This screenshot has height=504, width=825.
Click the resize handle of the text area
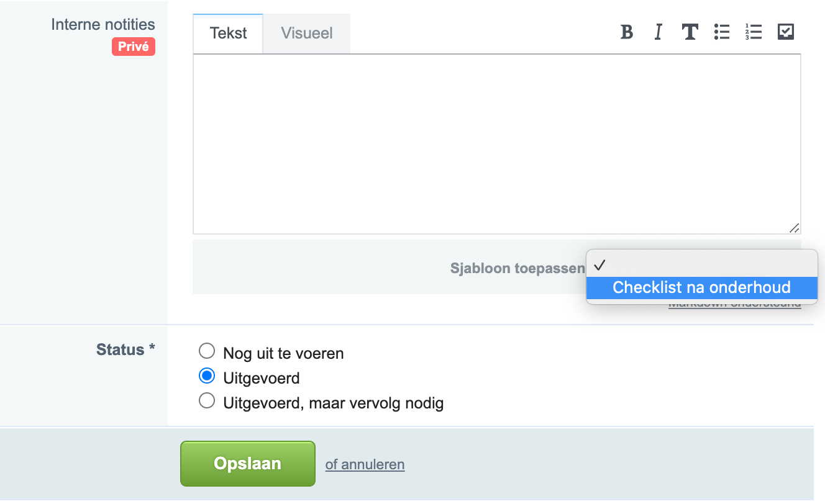coord(794,229)
